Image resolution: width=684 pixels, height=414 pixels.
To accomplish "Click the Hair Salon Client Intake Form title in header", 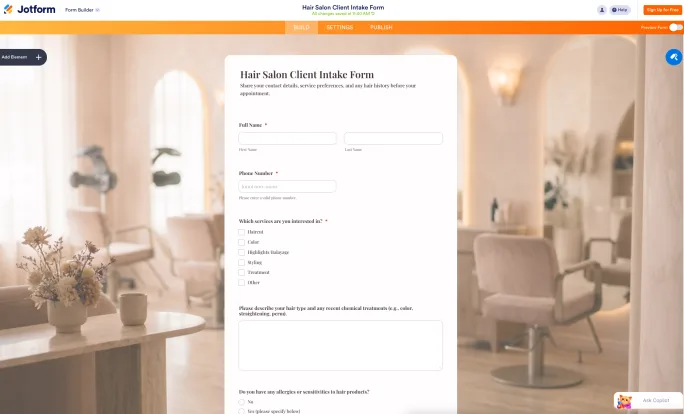I will pyautogui.click(x=343, y=7).
